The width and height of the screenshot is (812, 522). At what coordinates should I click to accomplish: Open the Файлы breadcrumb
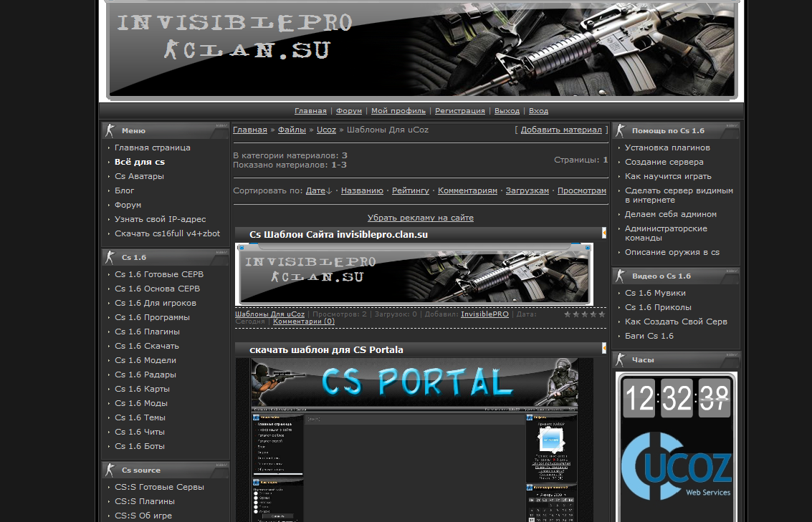pyautogui.click(x=292, y=130)
